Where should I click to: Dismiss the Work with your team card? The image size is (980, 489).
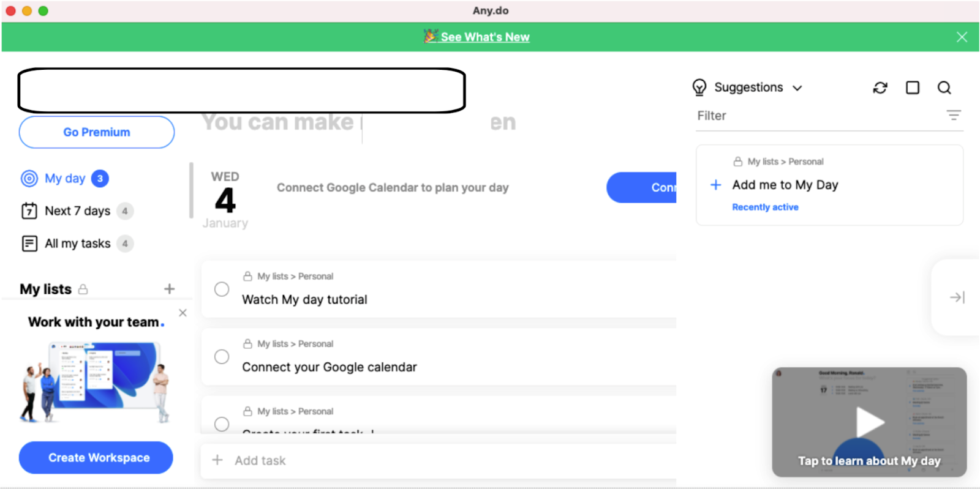click(x=183, y=313)
